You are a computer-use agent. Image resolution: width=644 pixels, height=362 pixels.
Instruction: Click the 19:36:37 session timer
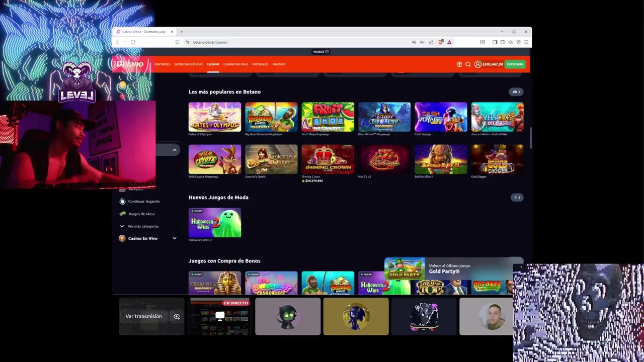point(320,52)
